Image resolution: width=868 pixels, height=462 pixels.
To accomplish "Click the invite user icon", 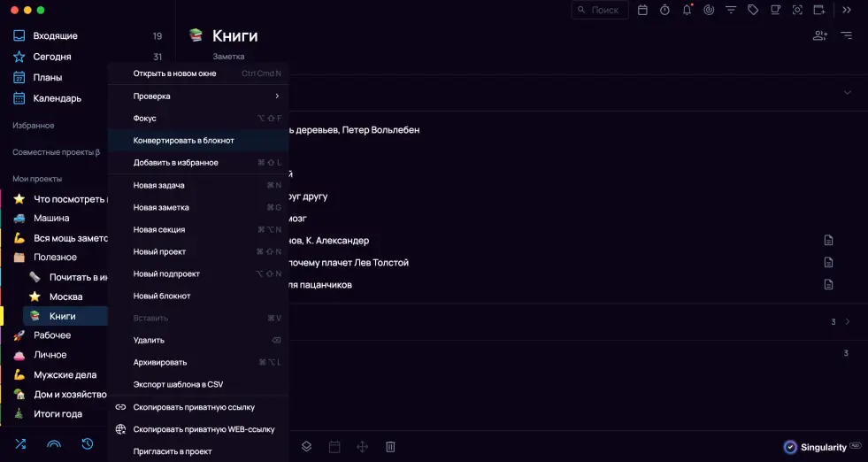I will (819, 35).
